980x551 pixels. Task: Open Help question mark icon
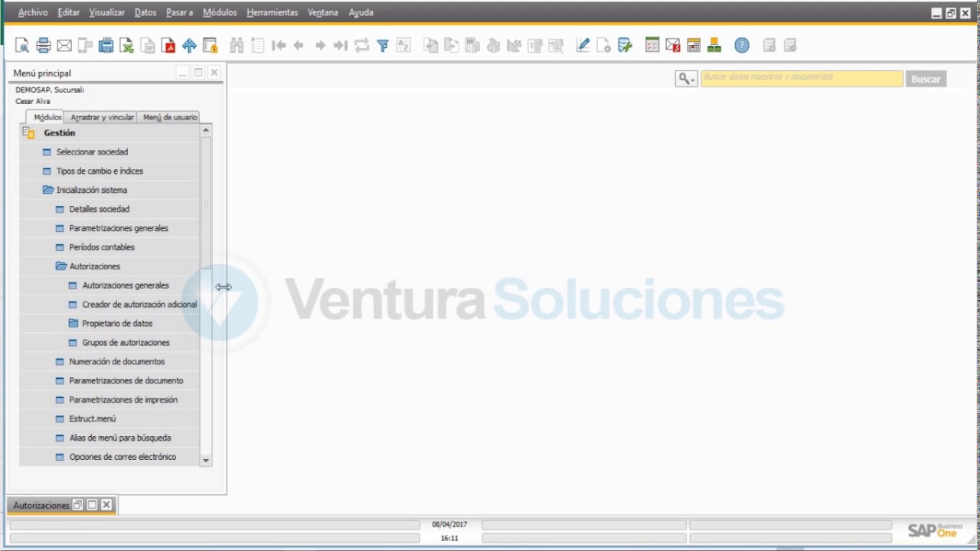[x=742, y=46]
